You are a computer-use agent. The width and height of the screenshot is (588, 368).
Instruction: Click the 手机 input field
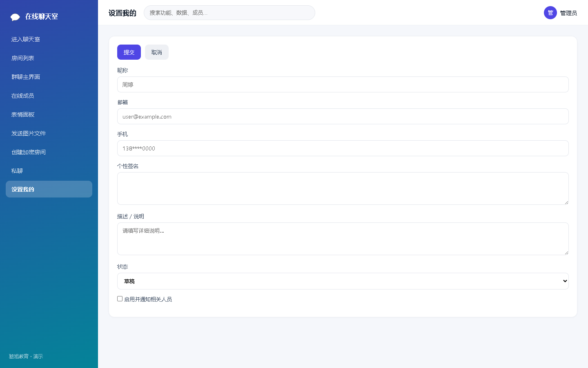(x=343, y=148)
